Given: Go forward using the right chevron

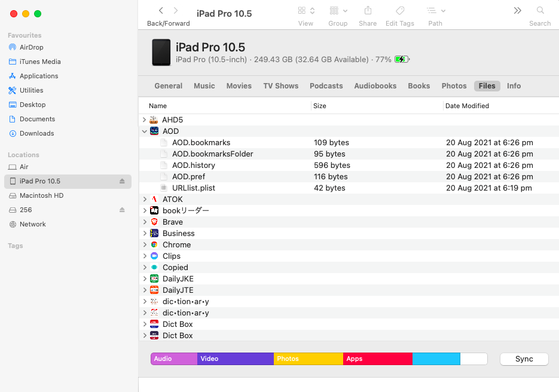Looking at the screenshot, I should click(175, 11).
